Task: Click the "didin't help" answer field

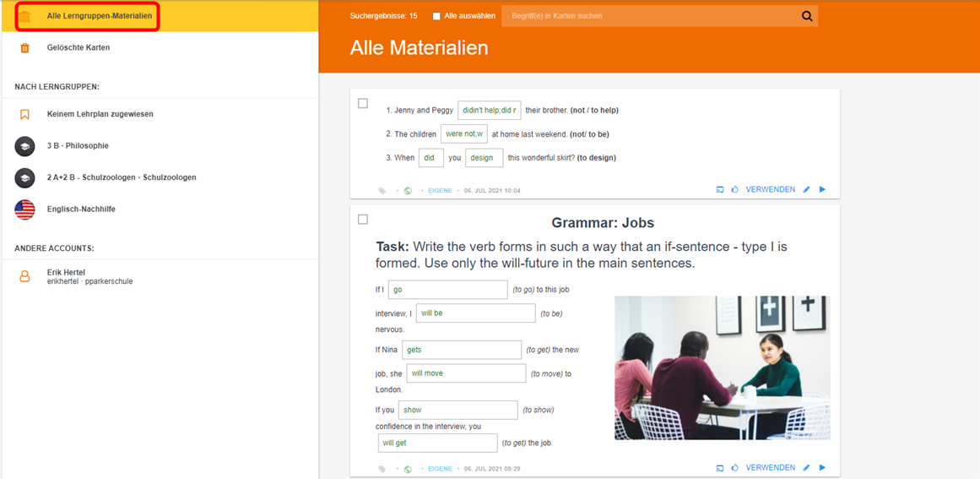Action: 490,110
